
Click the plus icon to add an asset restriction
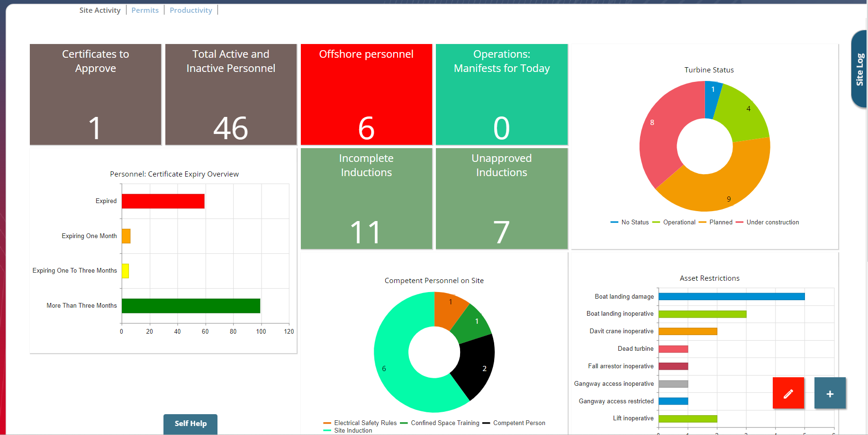[830, 393]
